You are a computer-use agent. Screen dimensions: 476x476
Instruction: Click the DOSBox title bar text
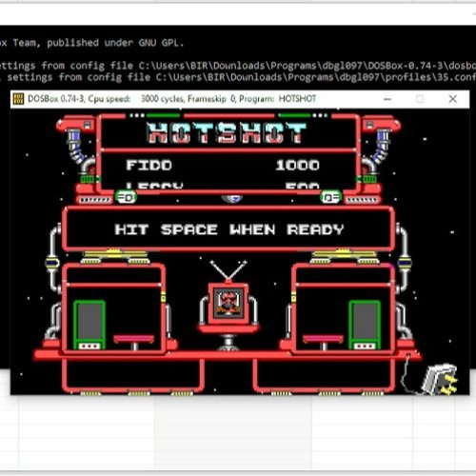point(172,99)
